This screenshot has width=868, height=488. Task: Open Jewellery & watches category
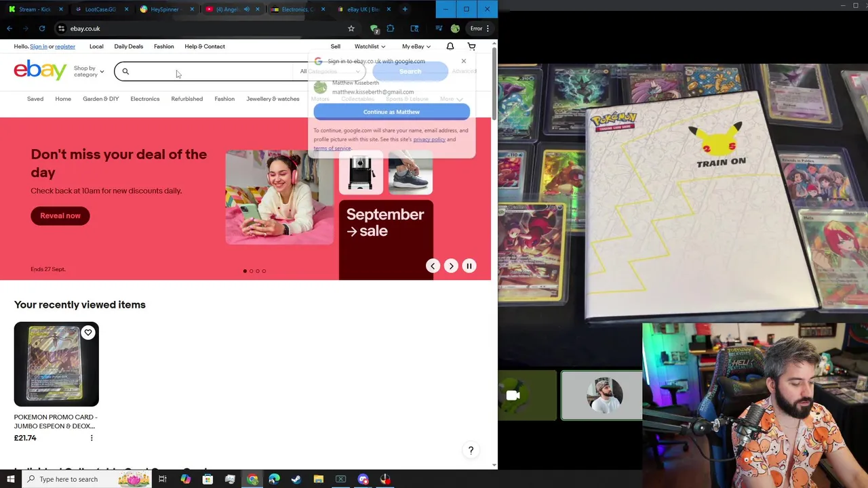[x=273, y=99]
